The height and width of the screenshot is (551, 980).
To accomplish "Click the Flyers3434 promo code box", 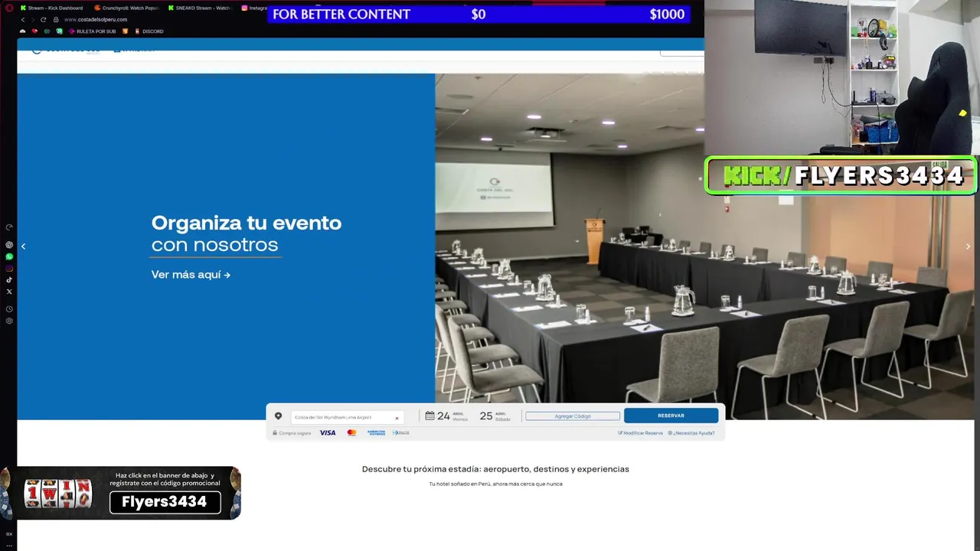I will click(165, 502).
